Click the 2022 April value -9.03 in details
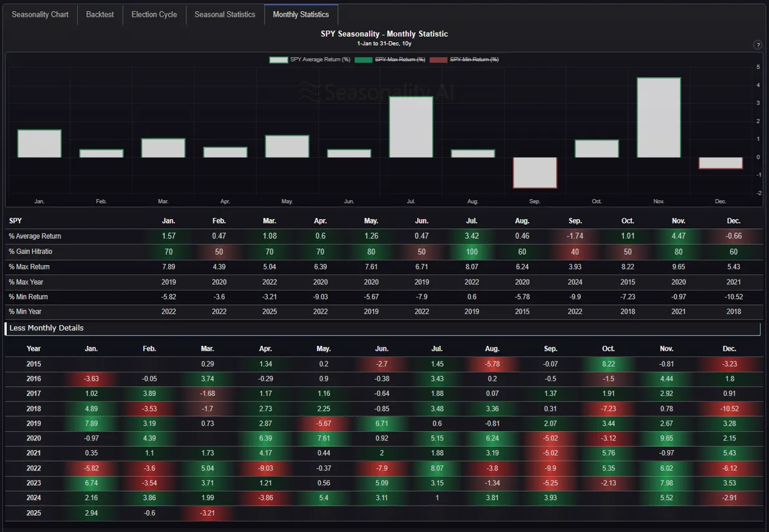769x532 pixels. (x=264, y=469)
